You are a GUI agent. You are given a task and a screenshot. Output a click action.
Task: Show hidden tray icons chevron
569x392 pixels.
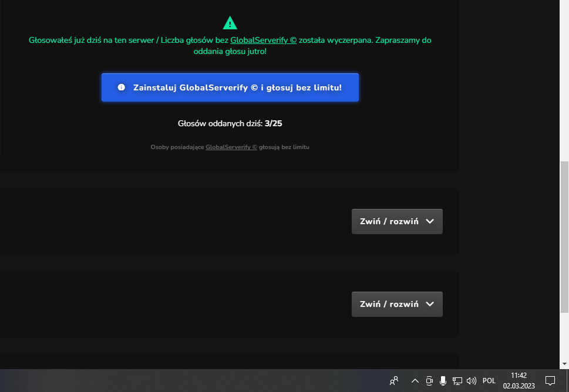click(415, 381)
